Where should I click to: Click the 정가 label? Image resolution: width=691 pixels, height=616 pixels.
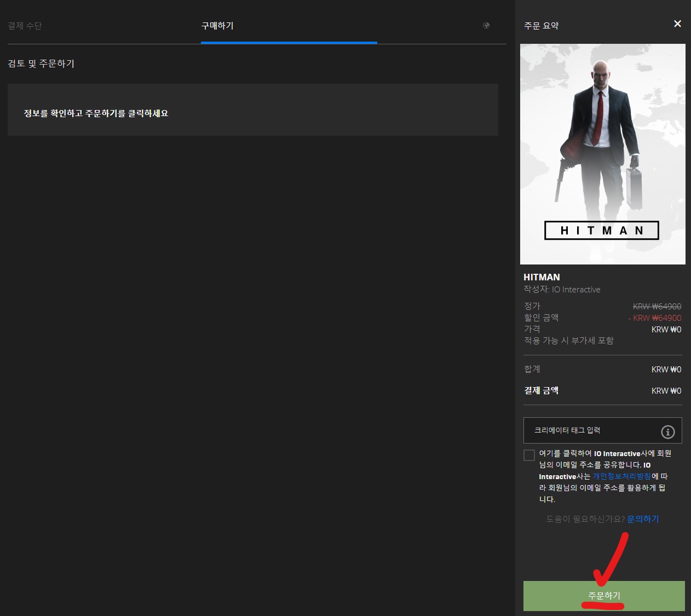click(x=532, y=306)
